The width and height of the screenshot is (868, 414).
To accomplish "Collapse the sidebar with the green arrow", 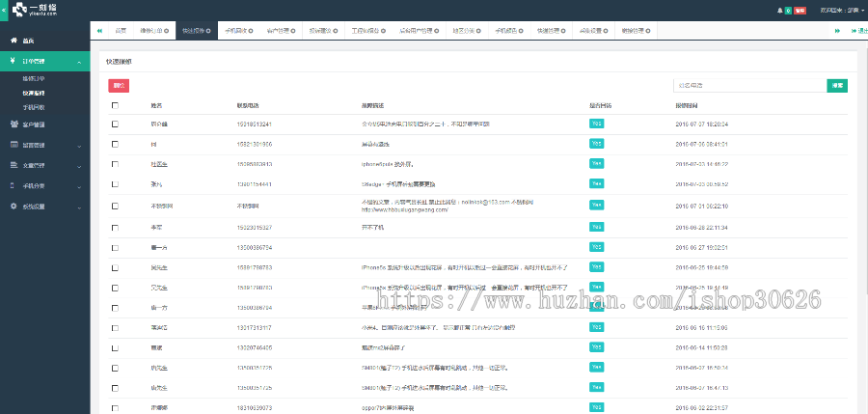I will (x=4, y=10).
